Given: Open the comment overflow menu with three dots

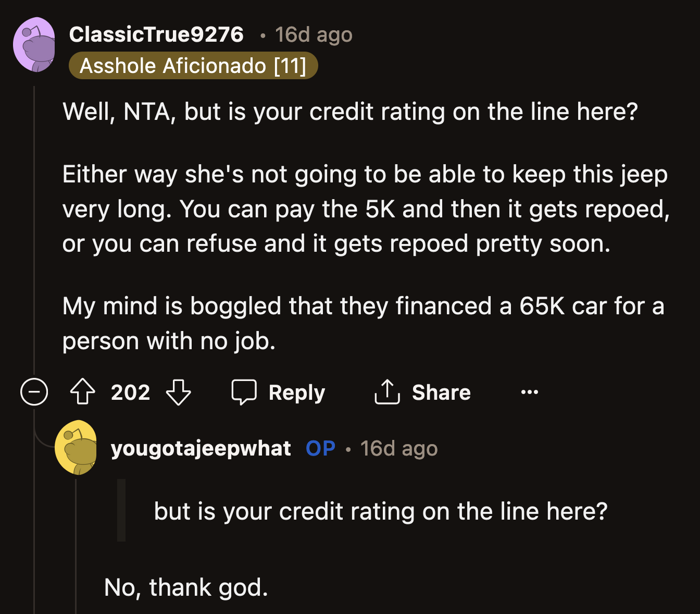Looking at the screenshot, I should 529,392.
